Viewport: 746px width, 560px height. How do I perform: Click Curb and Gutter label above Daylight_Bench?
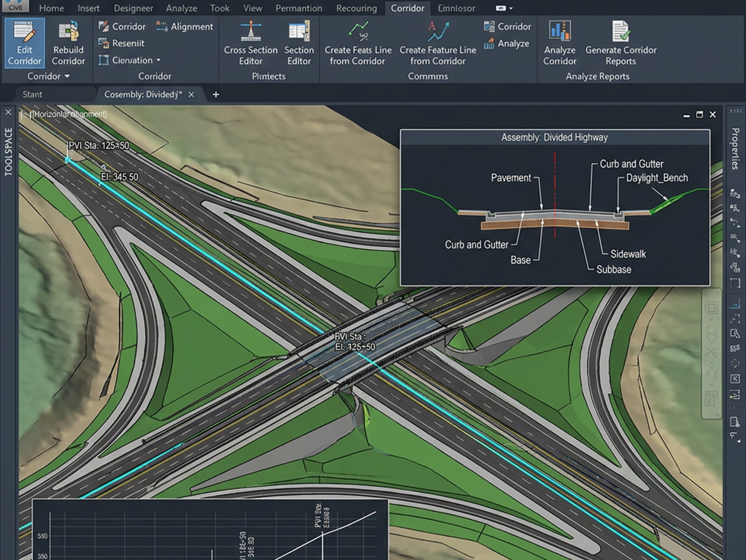point(632,164)
